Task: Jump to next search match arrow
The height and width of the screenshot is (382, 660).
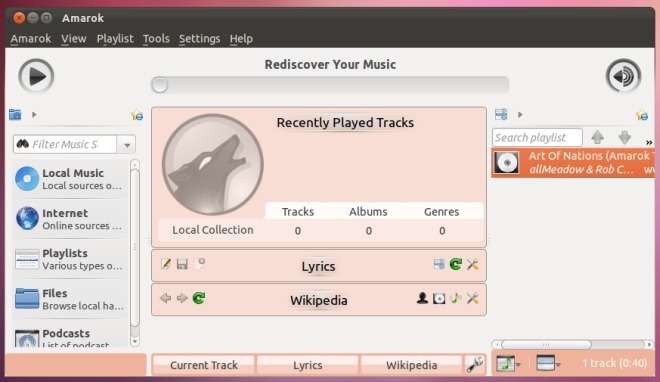Action: click(x=625, y=137)
